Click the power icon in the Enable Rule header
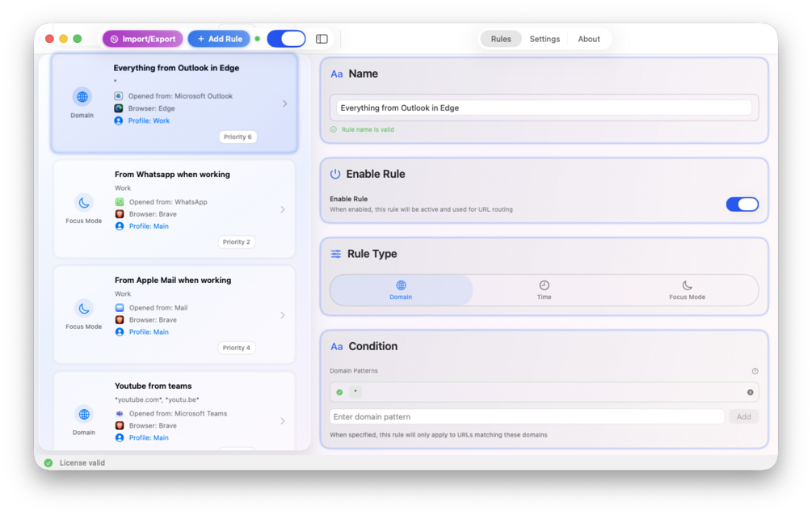 click(335, 174)
